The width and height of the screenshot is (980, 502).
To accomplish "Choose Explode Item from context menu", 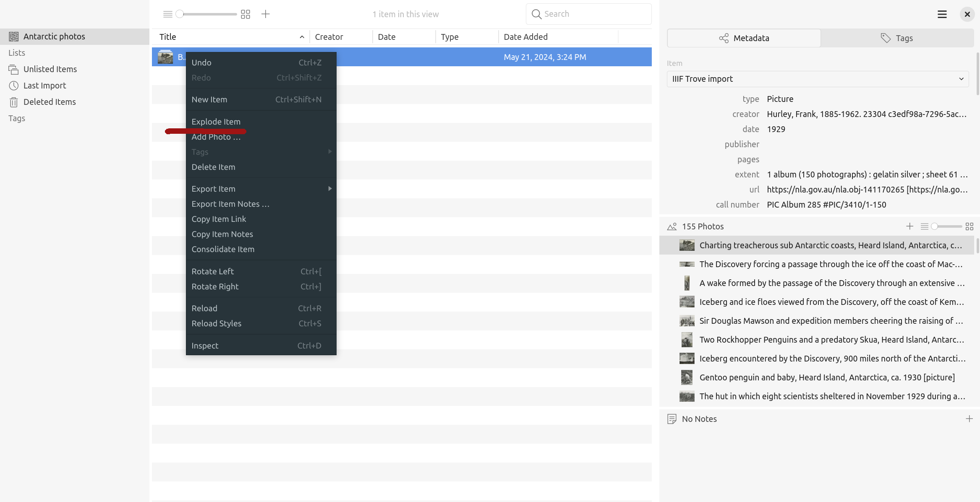I will [x=261, y=122].
